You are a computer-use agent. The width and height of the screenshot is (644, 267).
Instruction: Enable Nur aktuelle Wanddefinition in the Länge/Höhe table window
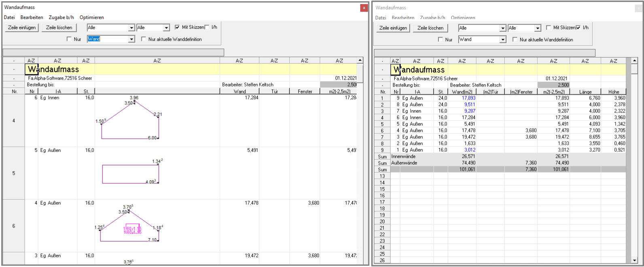click(x=515, y=40)
